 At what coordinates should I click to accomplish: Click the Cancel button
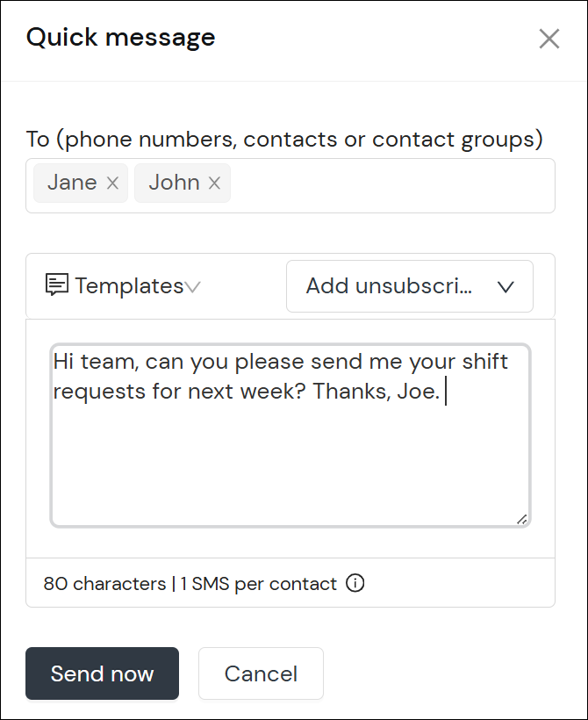point(261,673)
